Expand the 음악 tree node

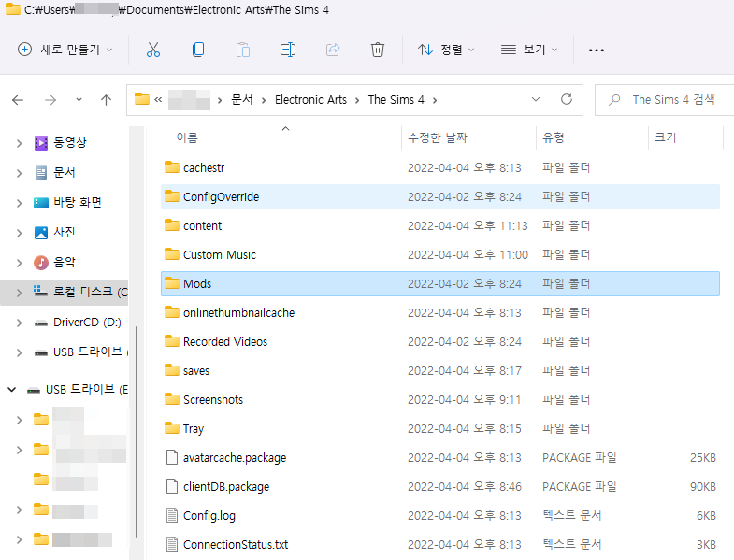click(x=19, y=263)
